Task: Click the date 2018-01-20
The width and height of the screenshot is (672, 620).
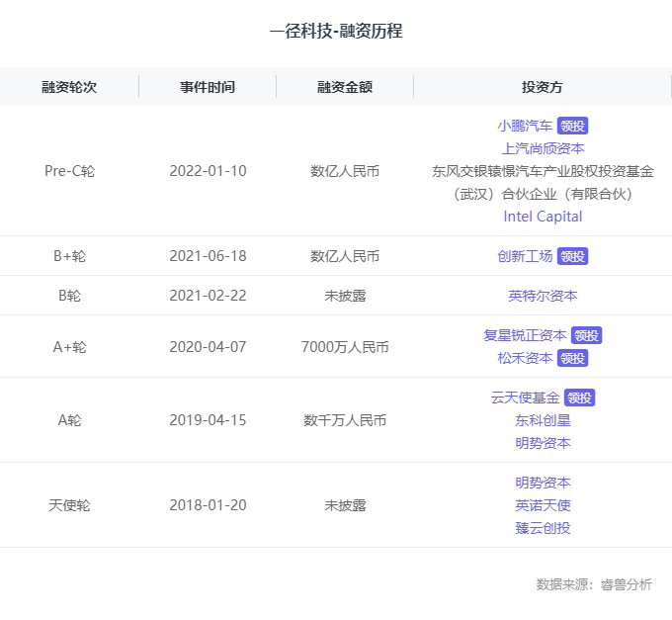Action: coord(208,505)
